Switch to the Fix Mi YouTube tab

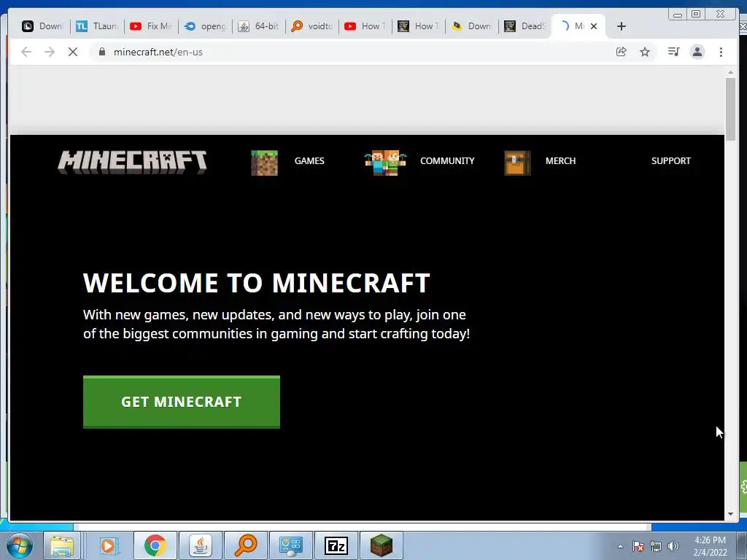click(x=151, y=26)
